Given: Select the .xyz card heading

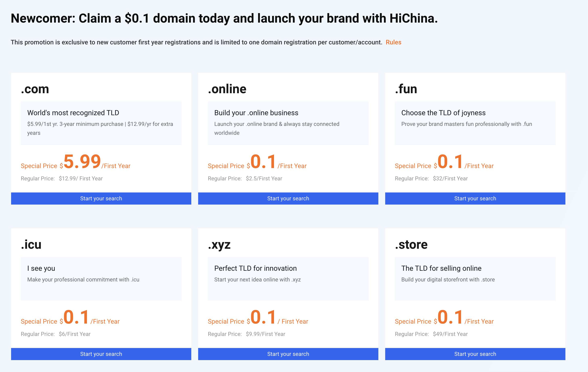Looking at the screenshot, I should coord(219,245).
